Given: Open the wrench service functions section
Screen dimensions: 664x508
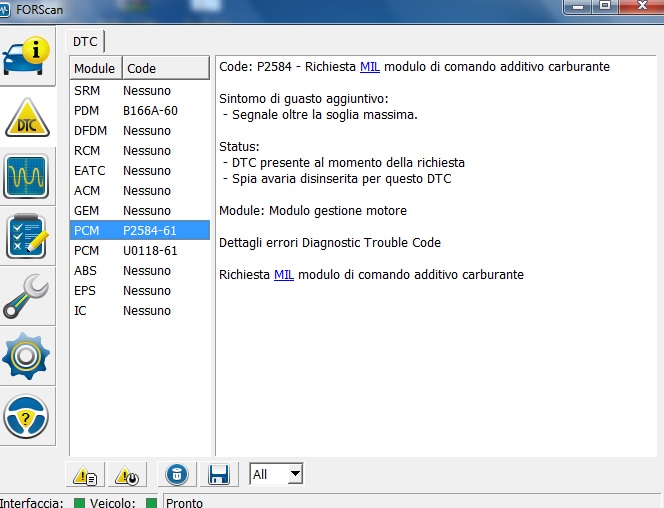Looking at the screenshot, I should click(x=28, y=297).
